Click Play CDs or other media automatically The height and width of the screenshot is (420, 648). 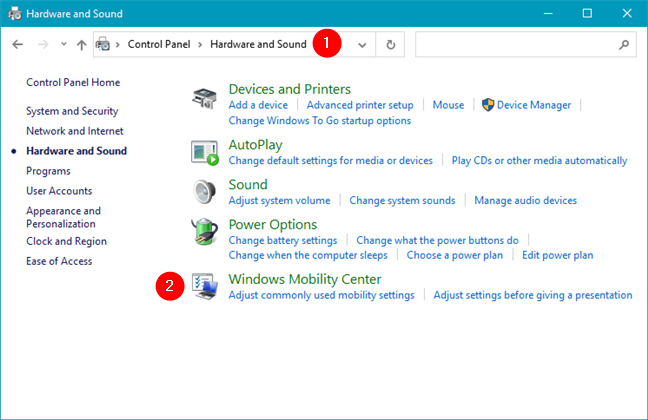point(539,160)
